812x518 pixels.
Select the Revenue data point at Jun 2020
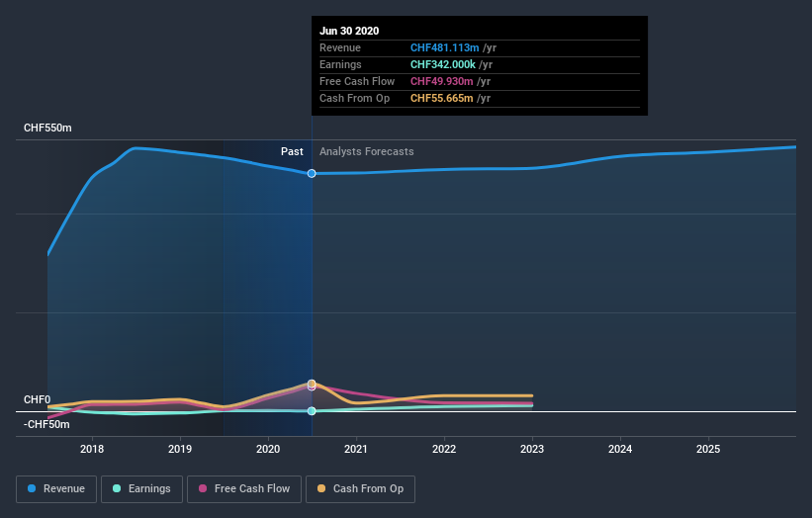pyautogui.click(x=312, y=173)
